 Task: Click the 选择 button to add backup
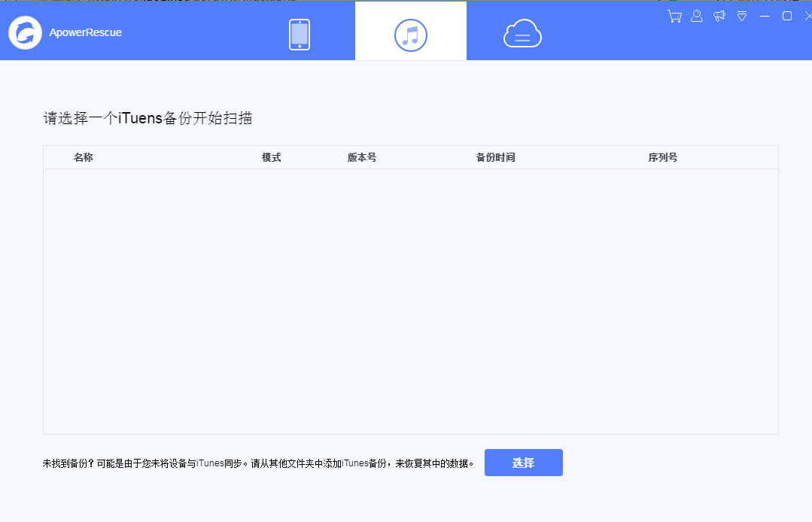(524, 463)
